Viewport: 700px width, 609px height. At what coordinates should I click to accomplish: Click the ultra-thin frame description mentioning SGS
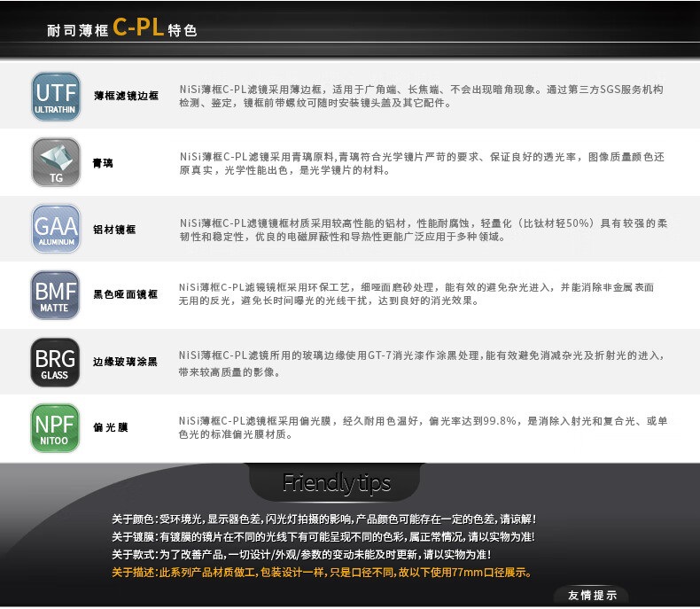(422, 96)
